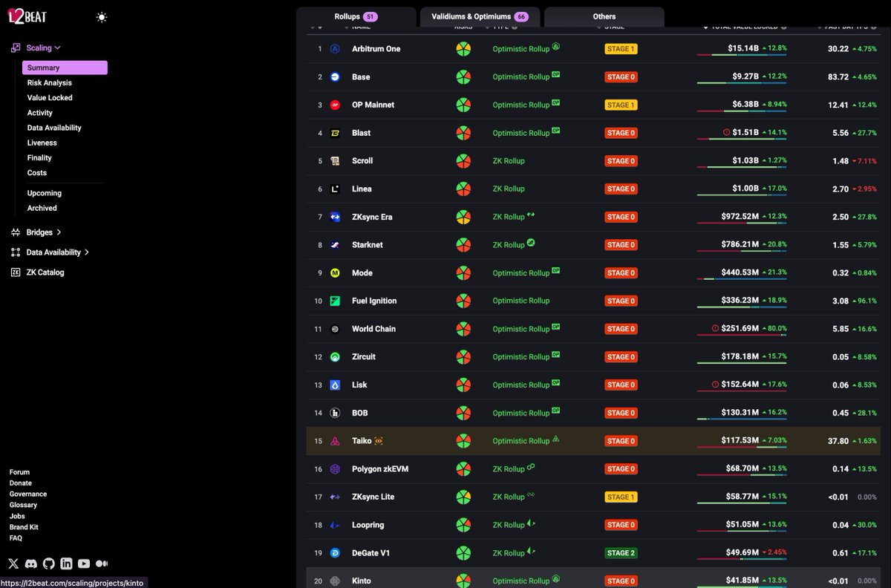This screenshot has height=588, width=891.
Task: Click the Scroll project logo
Action: pyautogui.click(x=336, y=161)
